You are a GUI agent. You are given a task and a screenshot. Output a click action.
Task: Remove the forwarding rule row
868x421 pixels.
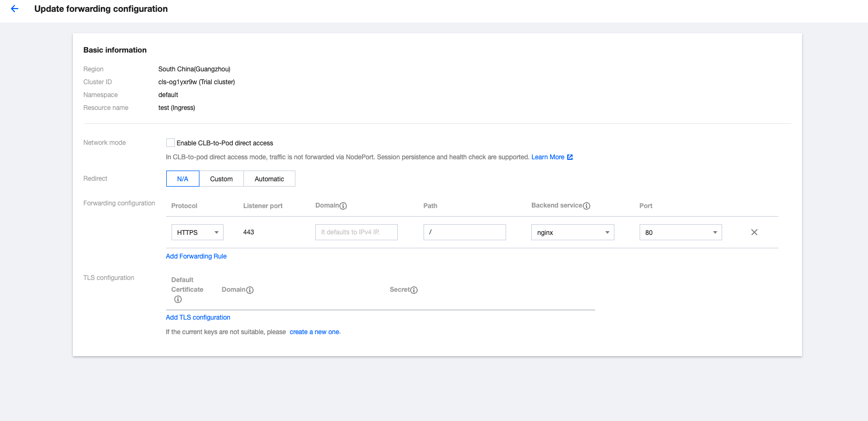click(754, 232)
